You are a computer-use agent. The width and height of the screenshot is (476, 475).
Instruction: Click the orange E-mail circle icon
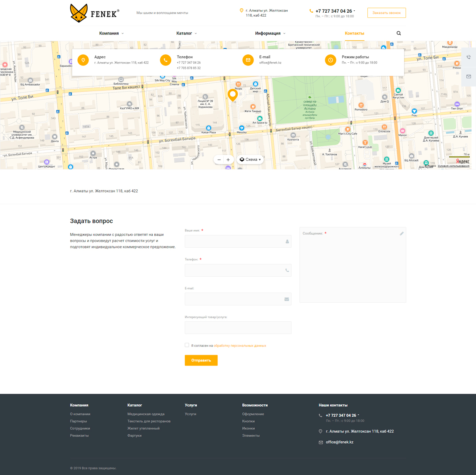click(248, 60)
